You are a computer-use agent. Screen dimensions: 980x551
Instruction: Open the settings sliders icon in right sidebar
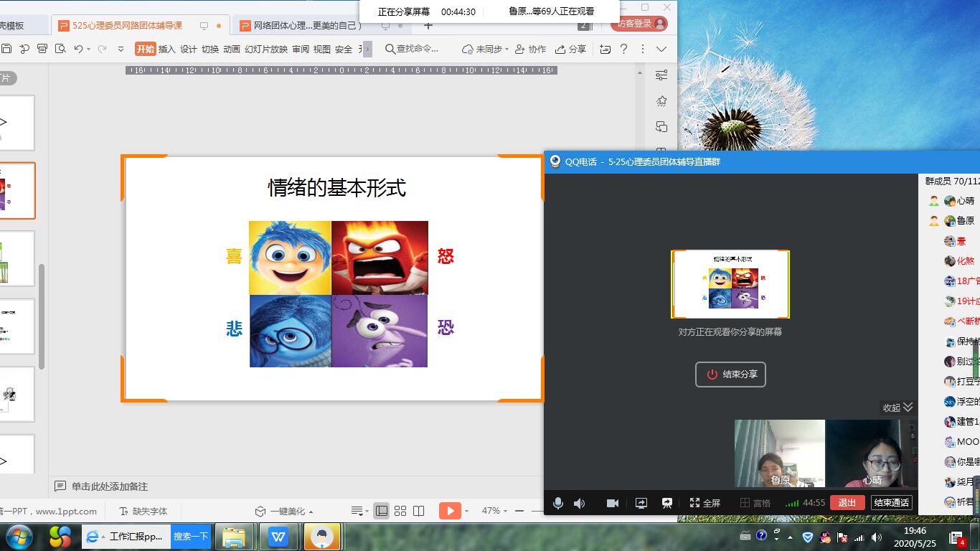[661, 75]
